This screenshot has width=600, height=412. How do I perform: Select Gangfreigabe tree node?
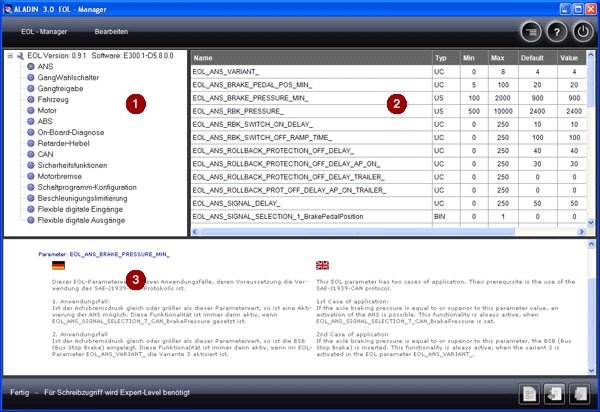60,89
